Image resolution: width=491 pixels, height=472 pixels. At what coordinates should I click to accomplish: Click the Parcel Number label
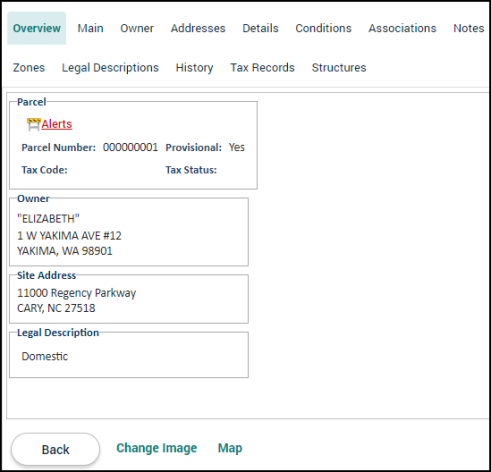pos(59,147)
